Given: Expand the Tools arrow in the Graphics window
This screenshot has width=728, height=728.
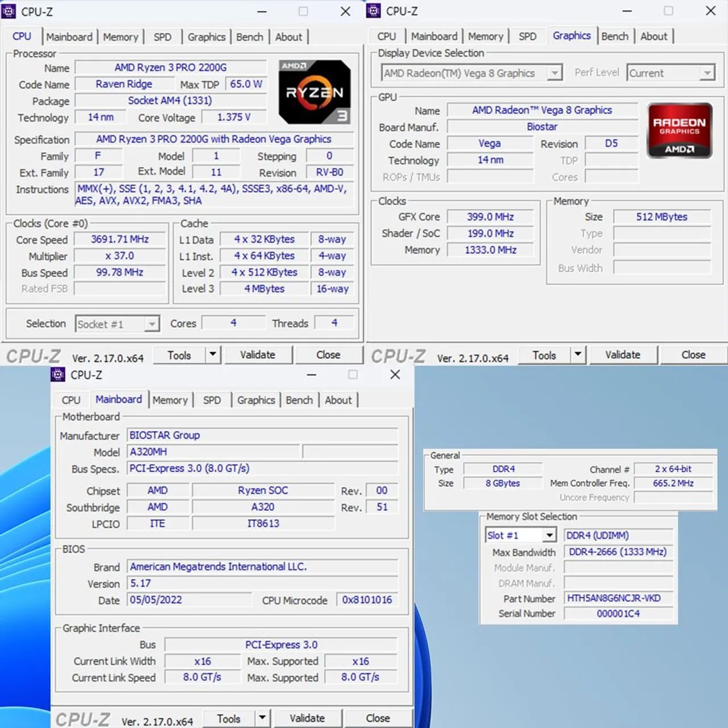Looking at the screenshot, I should 577,354.
